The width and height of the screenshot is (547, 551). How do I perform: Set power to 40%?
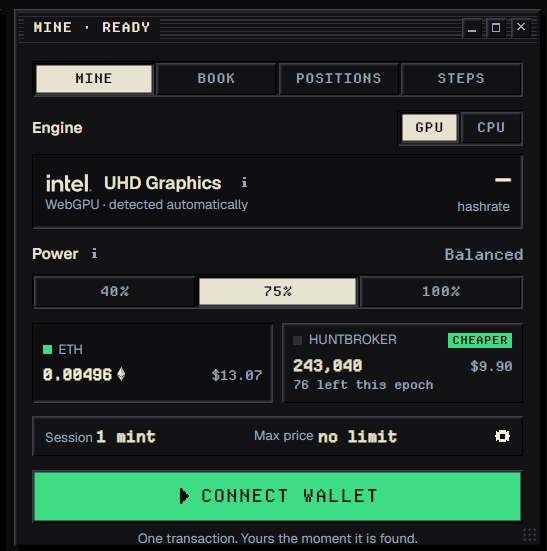pos(115,292)
